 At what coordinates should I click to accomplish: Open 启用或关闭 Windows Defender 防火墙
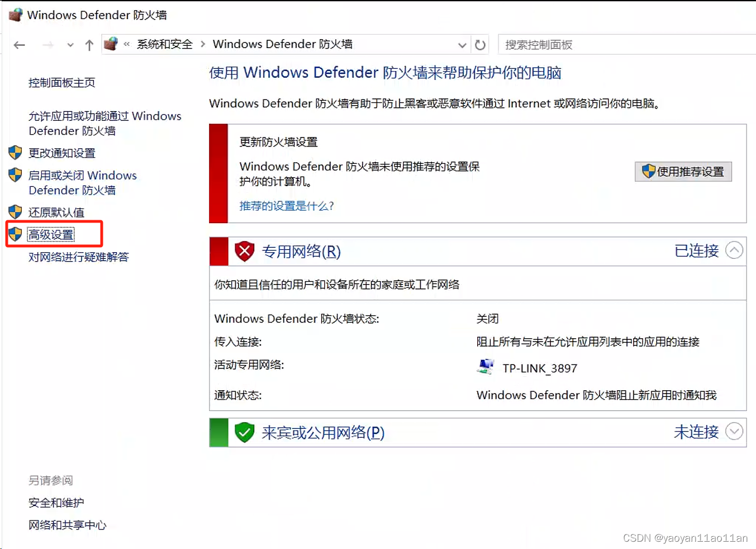[x=83, y=183]
